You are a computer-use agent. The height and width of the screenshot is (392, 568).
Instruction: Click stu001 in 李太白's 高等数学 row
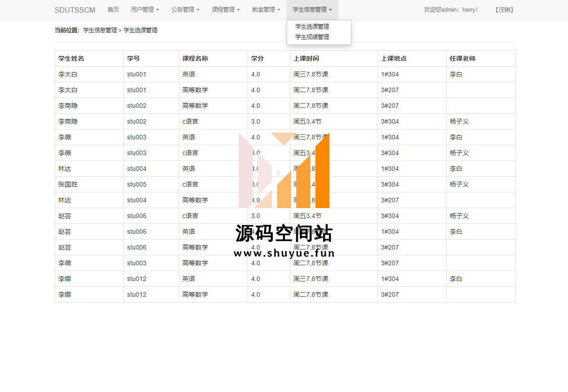(x=137, y=90)
